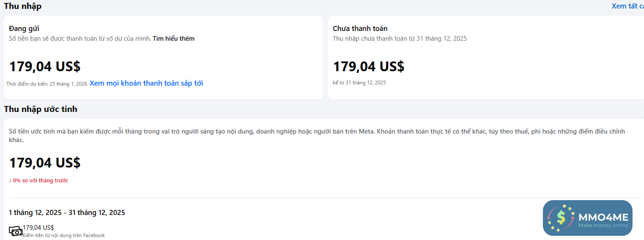
Task: Click the 179,04 US$ amount under Chưa thanh toán
Action: coord(369,67)
